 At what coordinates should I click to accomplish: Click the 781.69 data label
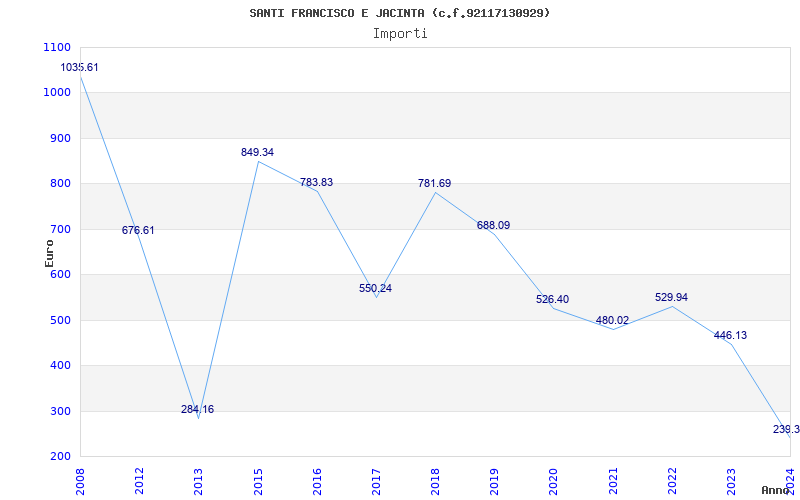point(435,183)
